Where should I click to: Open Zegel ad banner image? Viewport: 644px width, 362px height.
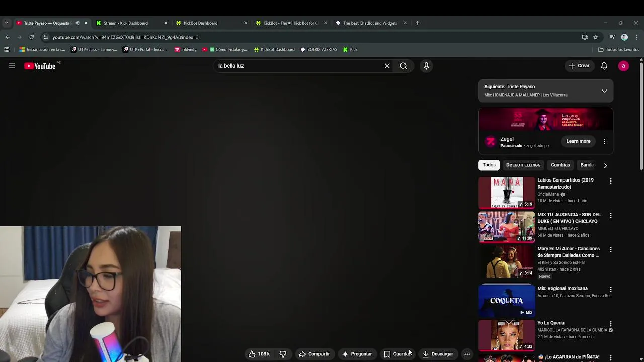[x=546, y=120]
